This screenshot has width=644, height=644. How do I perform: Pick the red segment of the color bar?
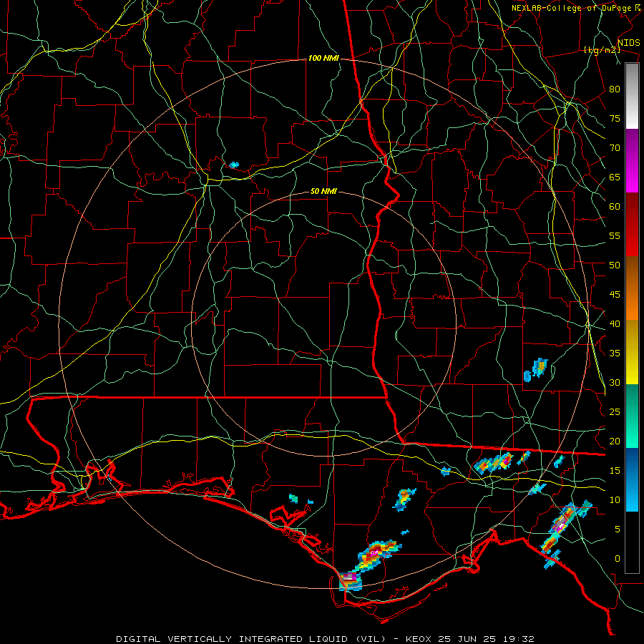tap(632, 225)
